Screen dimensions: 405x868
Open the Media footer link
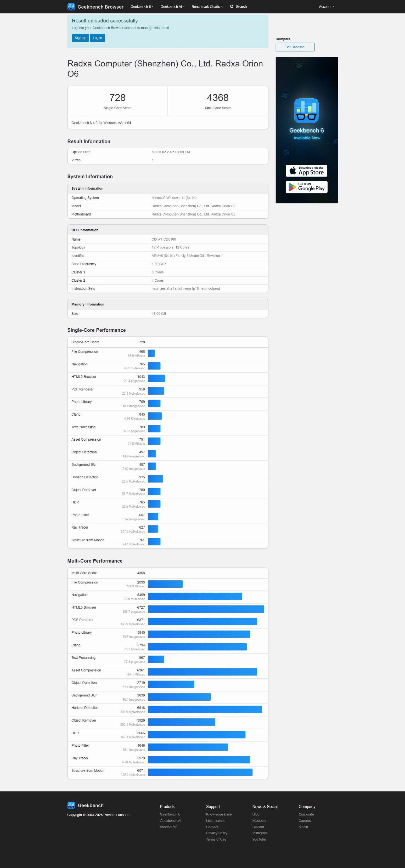(303, 827)
